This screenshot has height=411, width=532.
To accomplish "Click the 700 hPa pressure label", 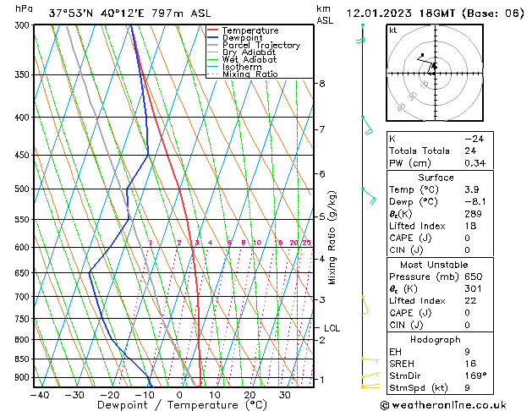I will [24, 297].
